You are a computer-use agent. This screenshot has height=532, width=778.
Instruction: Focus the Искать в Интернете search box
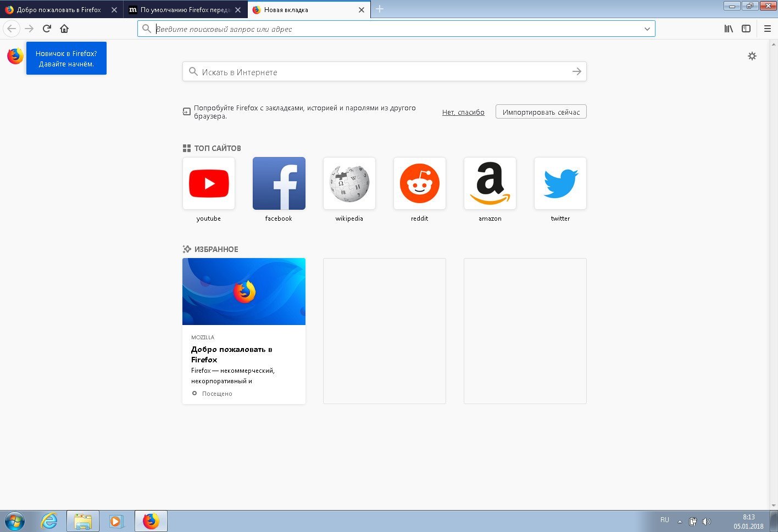click(x=385, y=71)
